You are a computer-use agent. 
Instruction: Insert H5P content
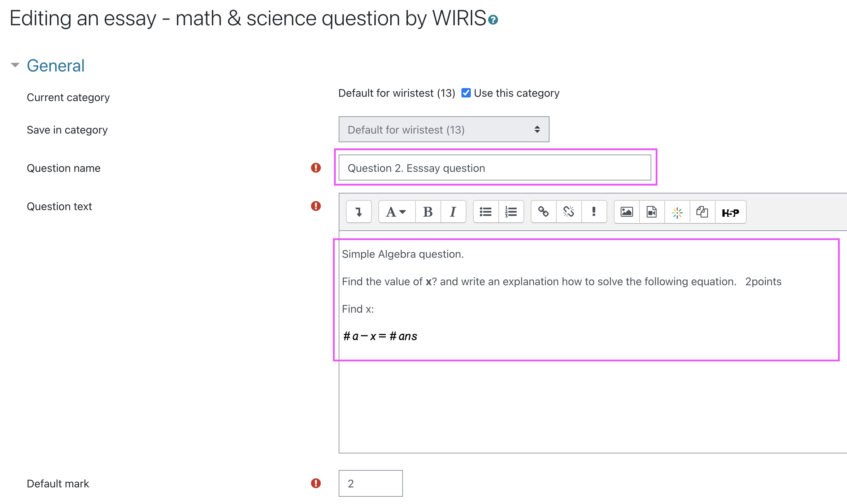pos(730,212)
